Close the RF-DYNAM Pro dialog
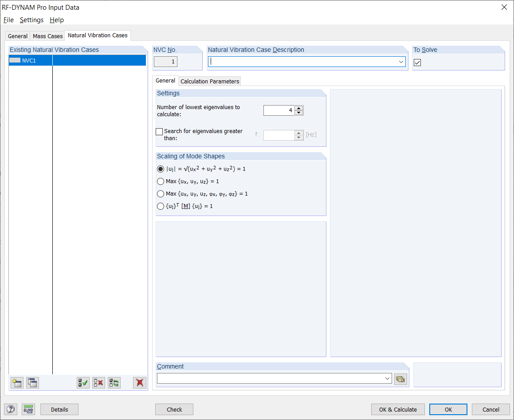The width and height of the screenshot is (514, 420). coord(504,7)
